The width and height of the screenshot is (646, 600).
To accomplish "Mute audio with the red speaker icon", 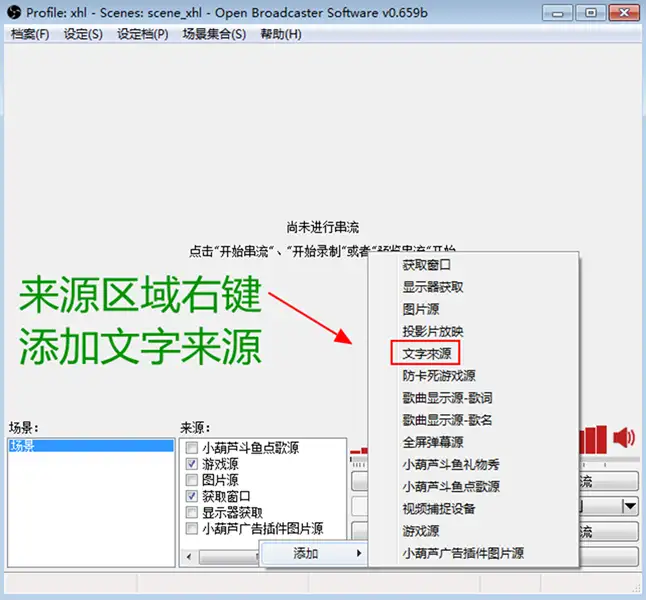I will (624, 438).
